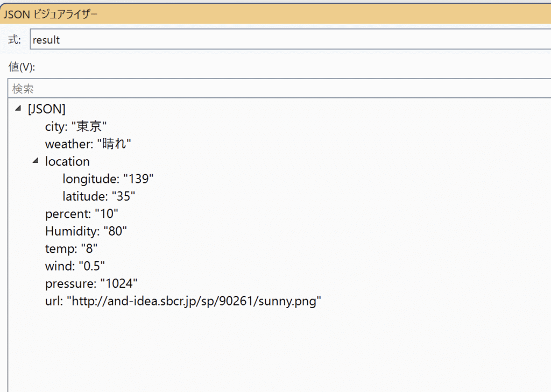This screenshot has height=392, width=551.
Task: Click the 式: label
Action: pyautogui.click(x=15, y=39)
